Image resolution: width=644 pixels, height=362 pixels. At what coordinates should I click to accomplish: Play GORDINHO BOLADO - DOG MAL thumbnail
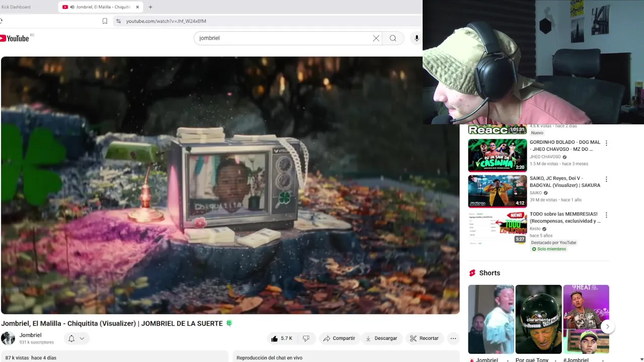[498, 155]
